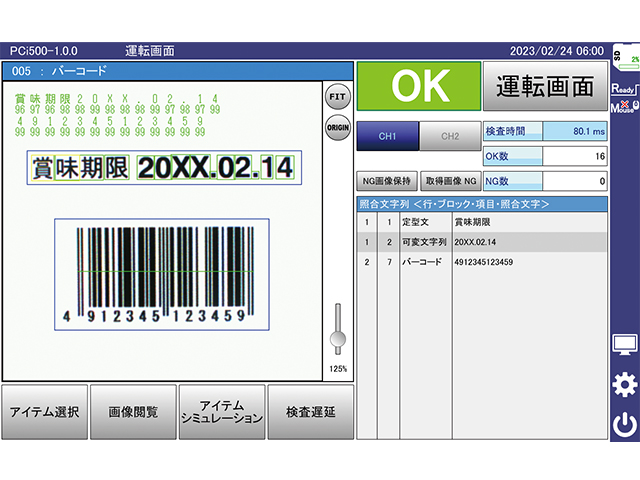Image resolution: width=640 pixels, height=480 pixels.
Task: Click PCi500-1.0.0 version label
Action: 44,51
